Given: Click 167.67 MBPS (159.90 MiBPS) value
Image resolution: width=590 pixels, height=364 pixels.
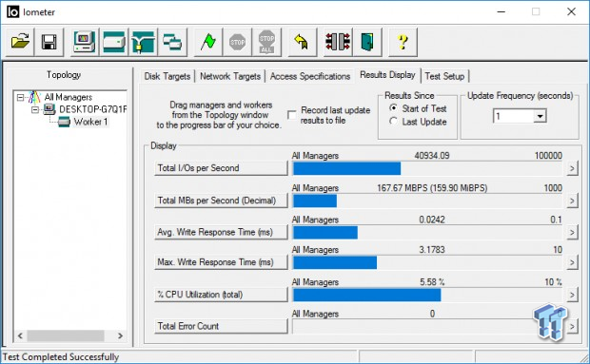Looking at the screenshot, I should 432,188.
